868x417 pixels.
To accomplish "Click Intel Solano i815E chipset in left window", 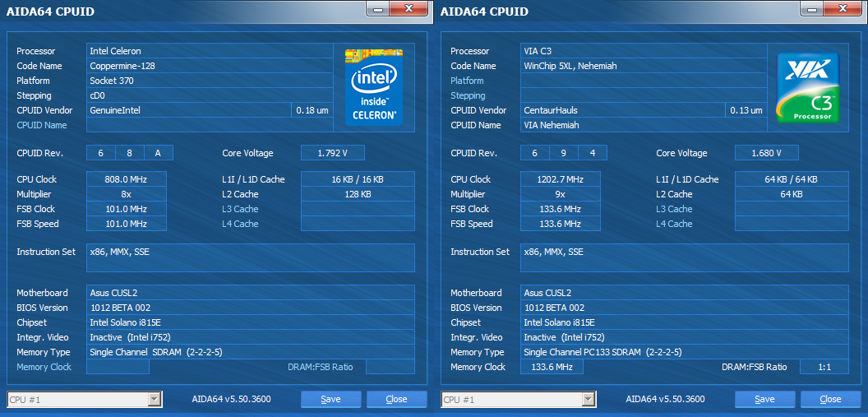I will click(251, 322).
